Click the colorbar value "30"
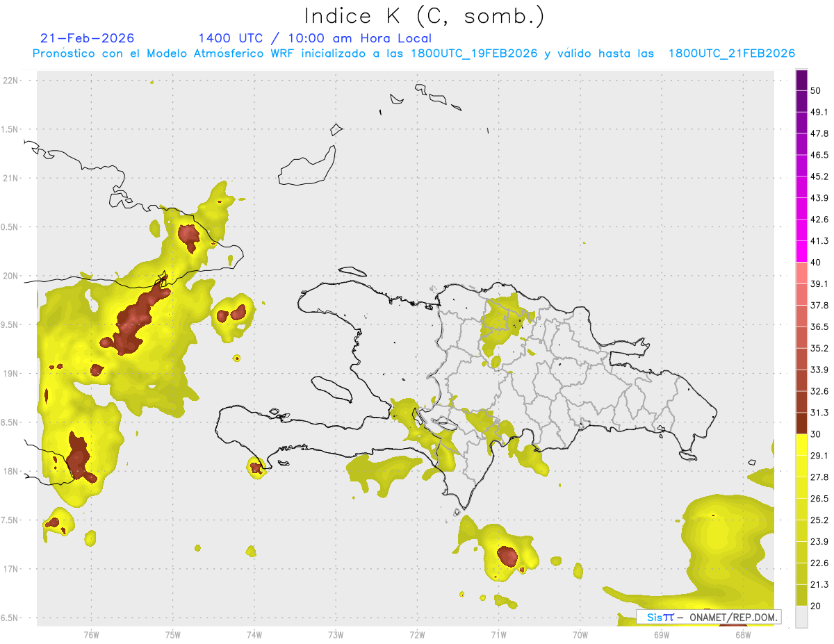This screenshot has width=834, height=644. (816, 434)
